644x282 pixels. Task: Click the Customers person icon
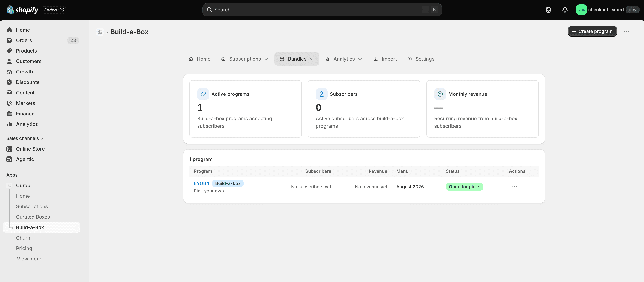(10, 62)
